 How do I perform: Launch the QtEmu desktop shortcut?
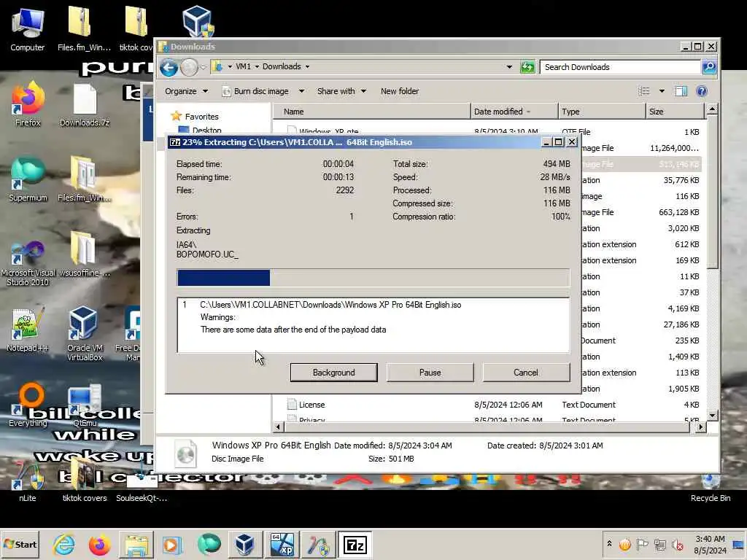tap(85, 405)
